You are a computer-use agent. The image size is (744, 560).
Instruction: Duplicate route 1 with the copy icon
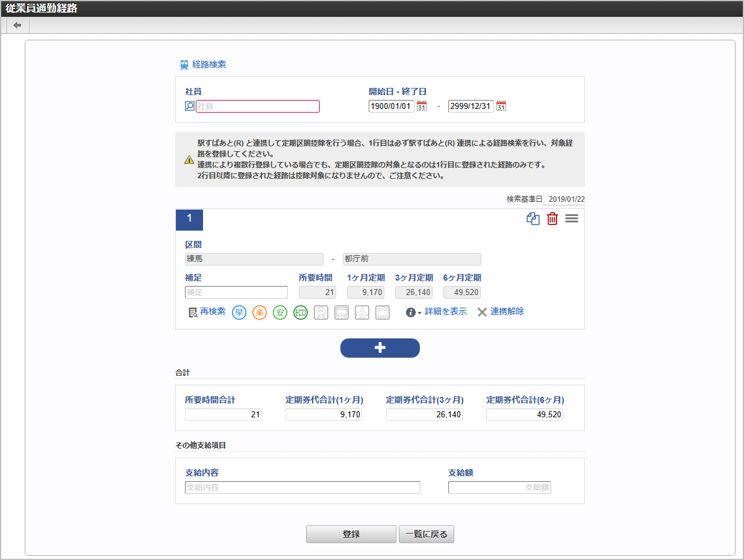click(x=533, y=219)
